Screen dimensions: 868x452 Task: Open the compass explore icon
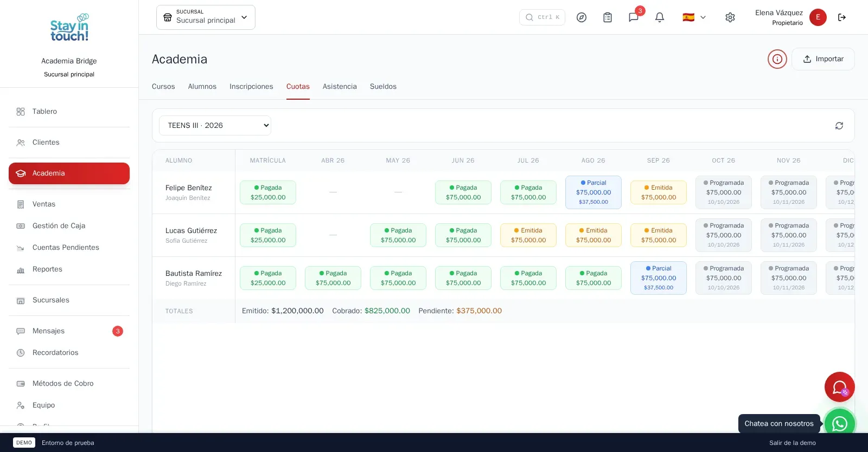582,17
